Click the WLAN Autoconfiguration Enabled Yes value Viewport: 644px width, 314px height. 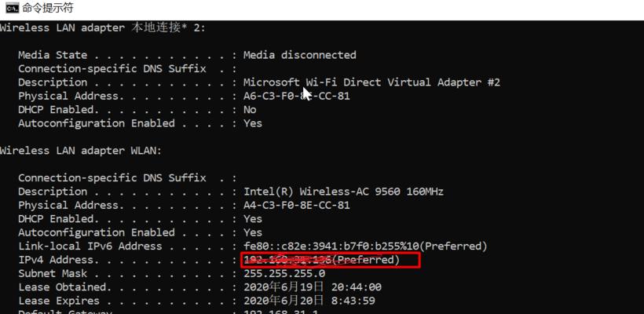(x=253, y=232)
